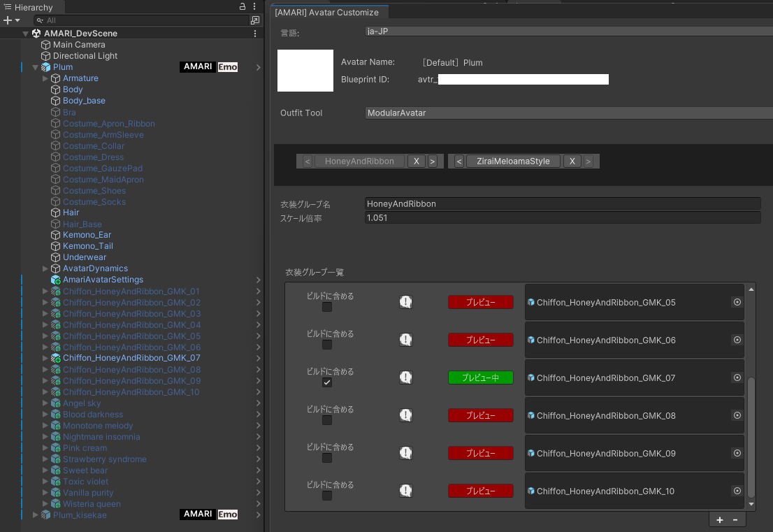Click warning icon for Chiffon_HoneyAndRibbon_GMK_07
The width and height of the screenshot is (773, 532).
(406, 378)
